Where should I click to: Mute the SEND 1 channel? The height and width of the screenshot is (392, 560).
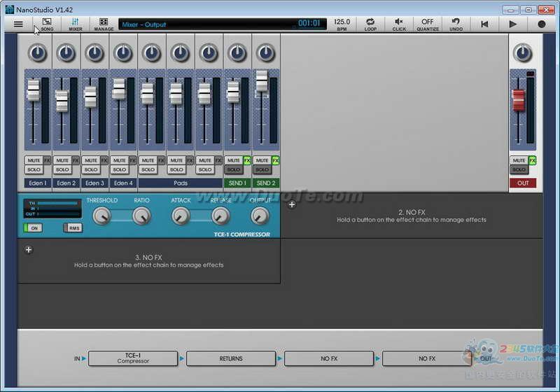[234, 160]
